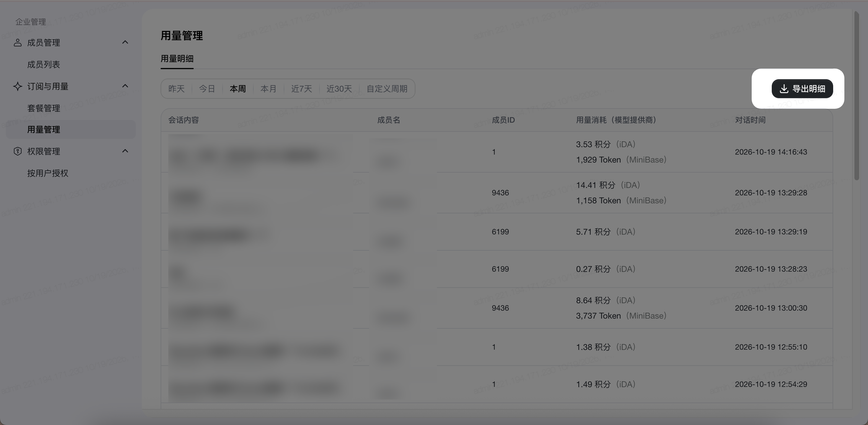Collapse the 权限管理 section chevron

(125, 151)
